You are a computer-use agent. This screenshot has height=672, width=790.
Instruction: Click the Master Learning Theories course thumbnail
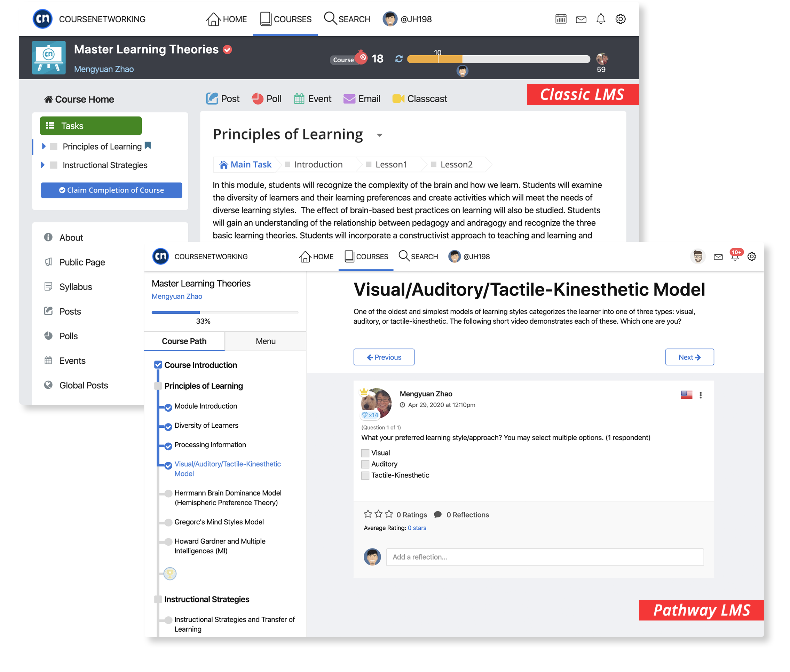pos(49,57)
